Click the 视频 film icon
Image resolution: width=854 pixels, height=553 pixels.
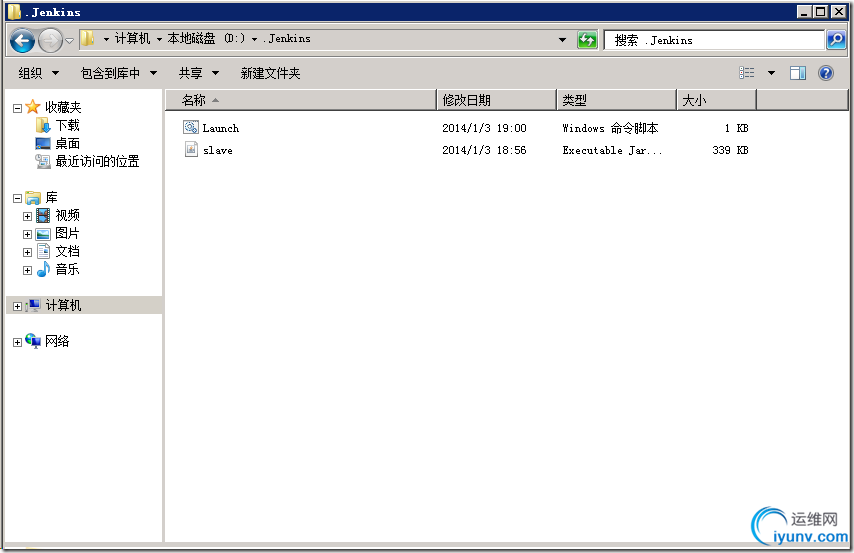[x=43, y=215]
